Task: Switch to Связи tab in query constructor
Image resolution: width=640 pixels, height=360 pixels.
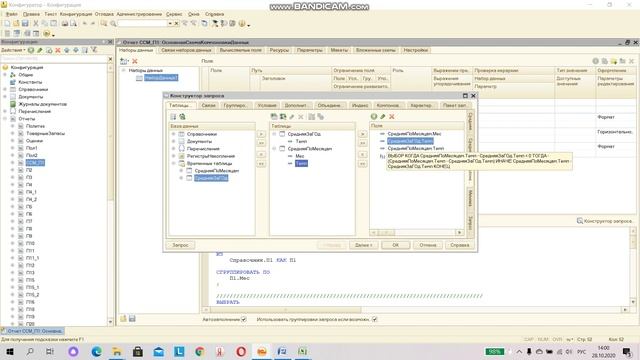Action: pyautogui.click(x=208, y=105)
